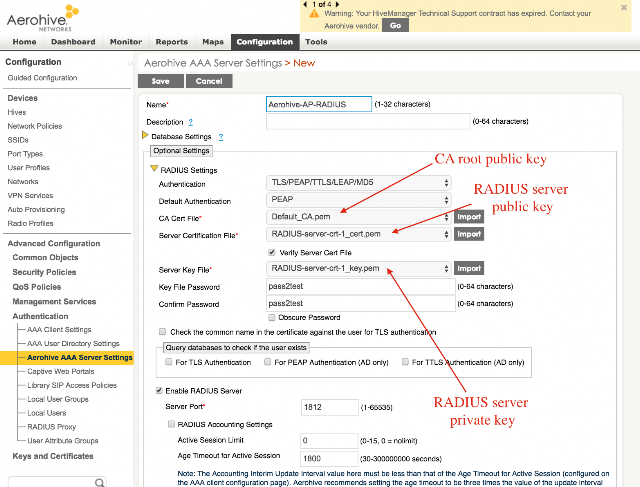Screen dimensions: 640x487
Task: Click the Server Port field
Action: 329,407
